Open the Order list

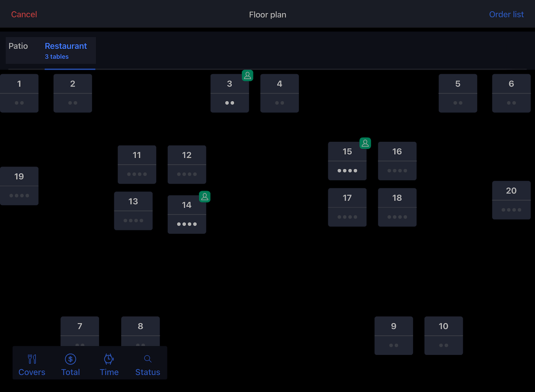[x=506, y=15]
